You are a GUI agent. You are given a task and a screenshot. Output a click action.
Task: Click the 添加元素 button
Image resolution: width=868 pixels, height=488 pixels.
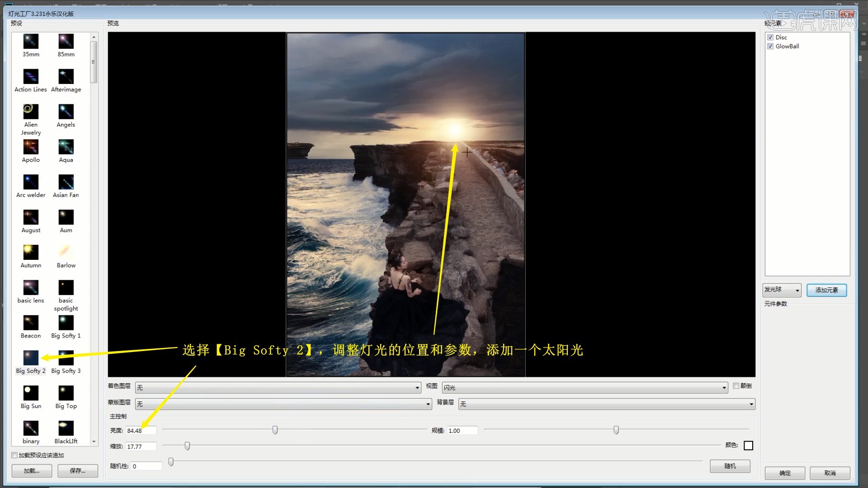[826, 290]
